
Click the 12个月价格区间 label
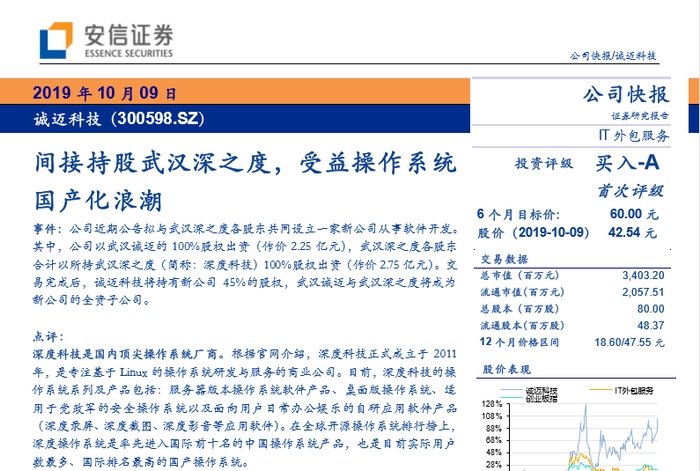point(519,342)
